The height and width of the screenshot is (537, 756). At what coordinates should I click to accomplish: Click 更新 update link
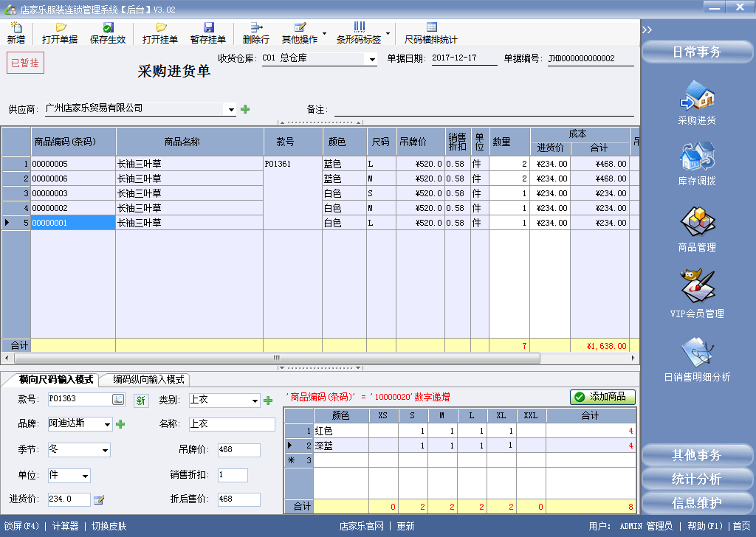point(405,526)
